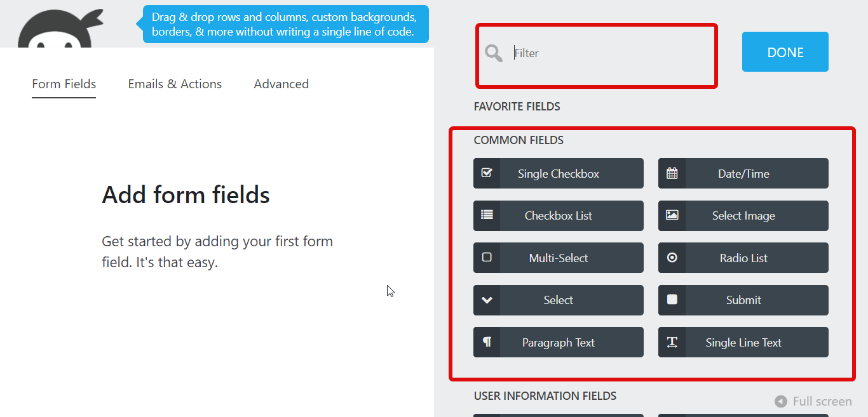Select the Form Fields tab
This screenshot has height=417, width=868.
click(x=64, y=83)
